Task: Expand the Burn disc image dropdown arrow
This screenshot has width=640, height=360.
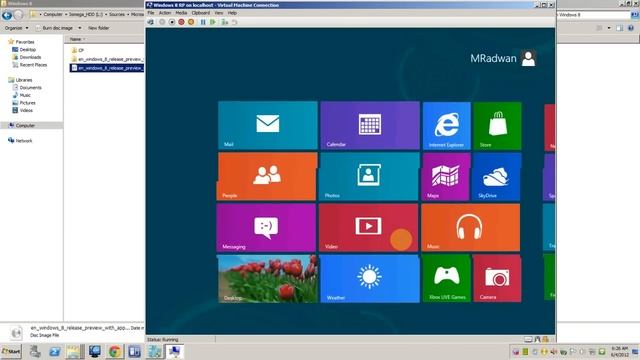Action: click(80, 28)
